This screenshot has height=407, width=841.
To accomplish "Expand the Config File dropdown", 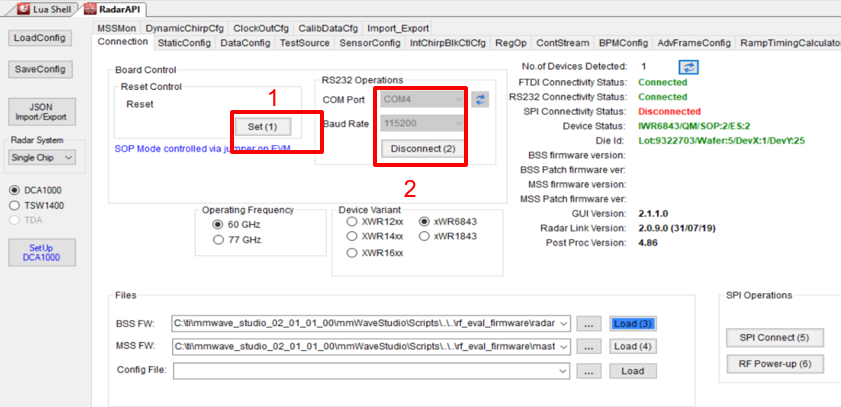I will [563, 371].
